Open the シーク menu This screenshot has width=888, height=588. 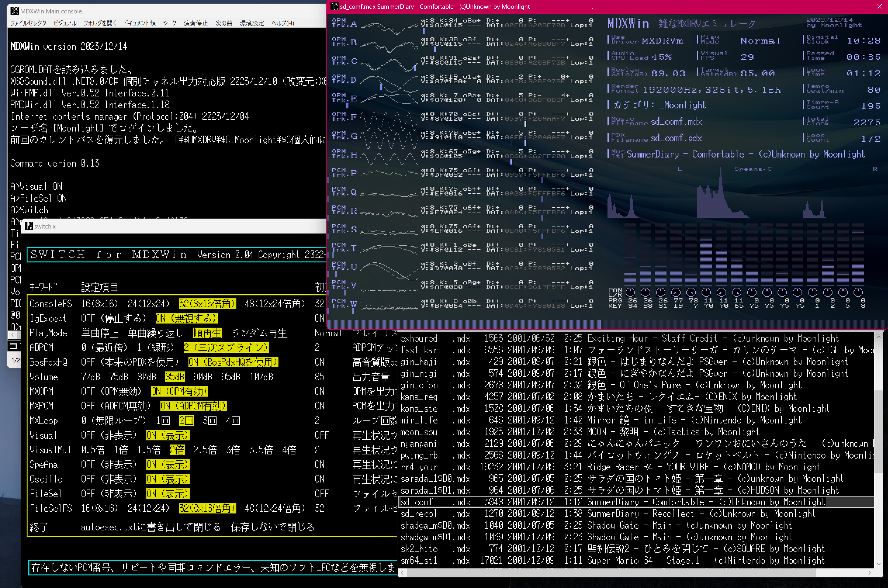tap(169, 23)
